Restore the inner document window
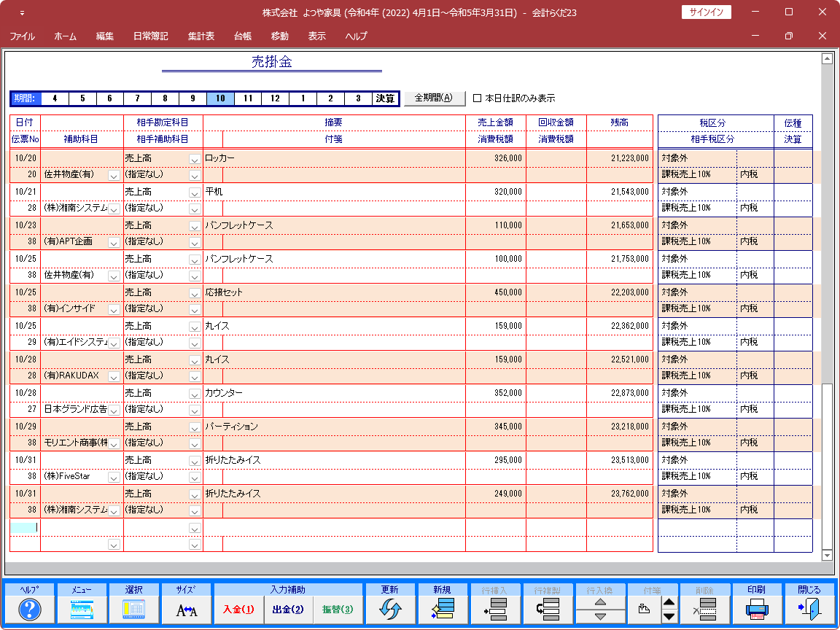Screen dimensions: 840x630 point(788,36)
